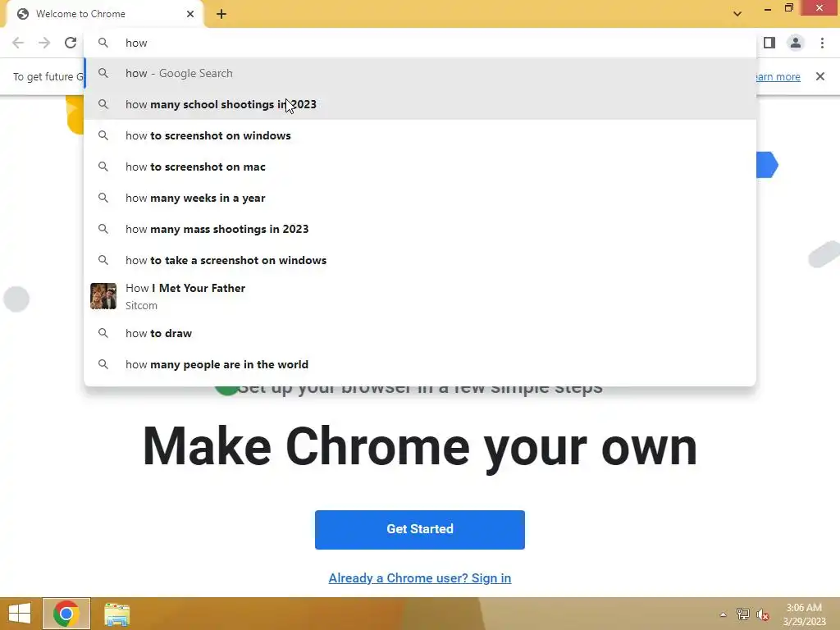Click the Chrome taskbar icon
Image resolution: width=840 pixels, height=630 pixels.
coord(66,614)
